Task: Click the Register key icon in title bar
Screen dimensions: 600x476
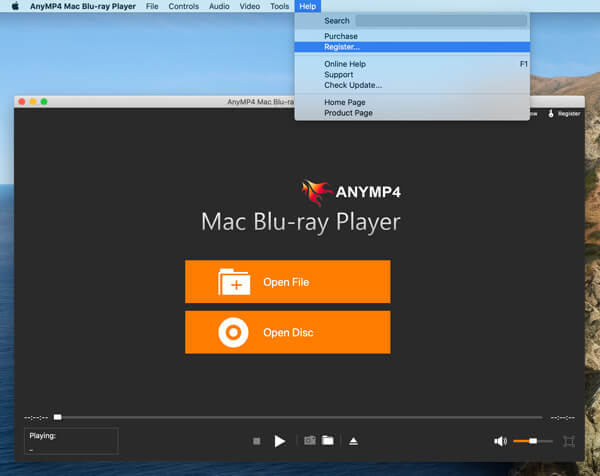Action: pos(551,113)
